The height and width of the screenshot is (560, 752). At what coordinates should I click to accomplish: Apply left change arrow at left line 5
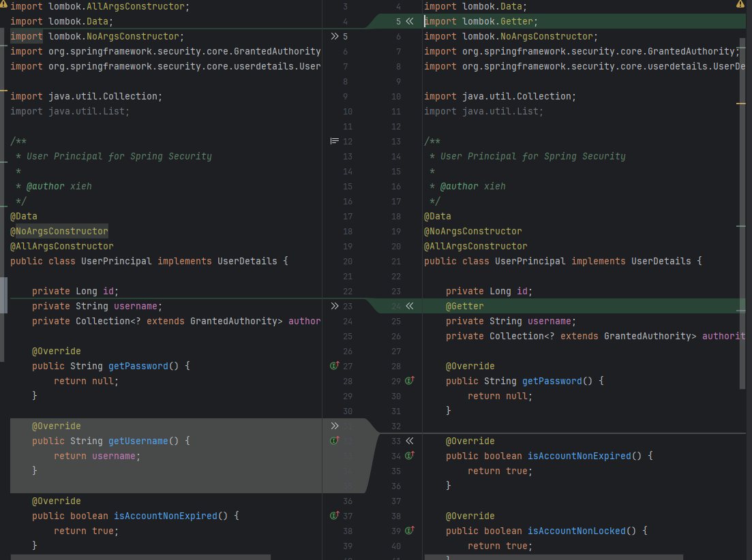point(334,36)
